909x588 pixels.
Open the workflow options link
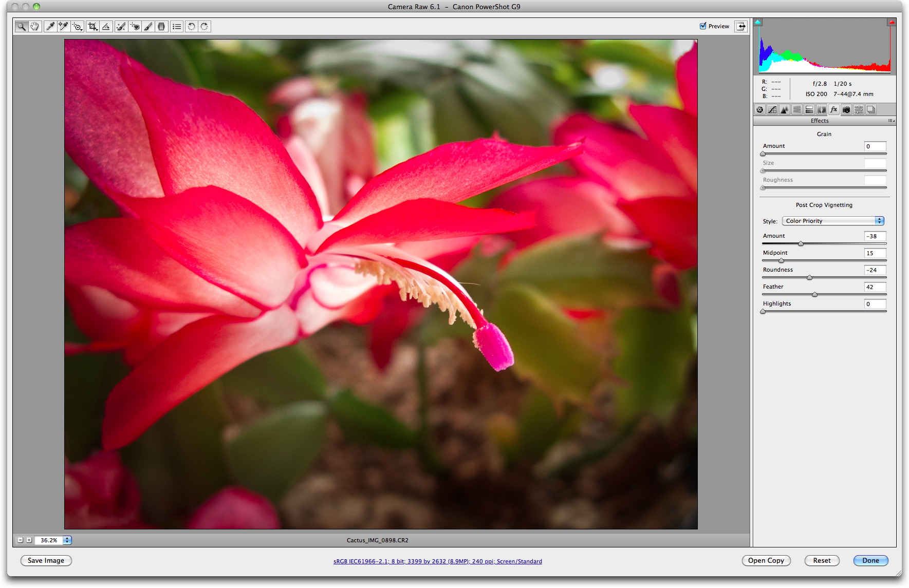pyautogui.click(x=437, y=561)
